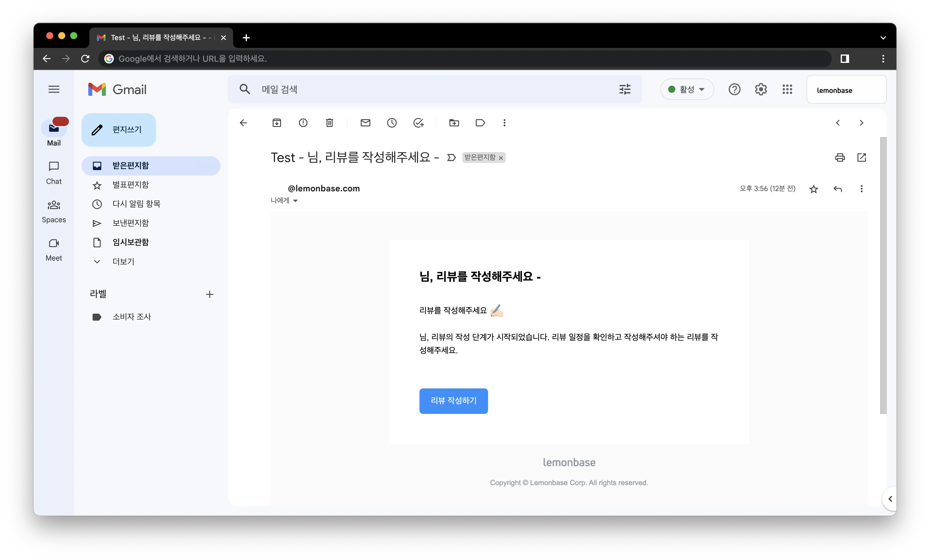The height and width of the screenshot is (560, 930).
Task: Toggle the main menu hamburger
Action: click(54, 90)
